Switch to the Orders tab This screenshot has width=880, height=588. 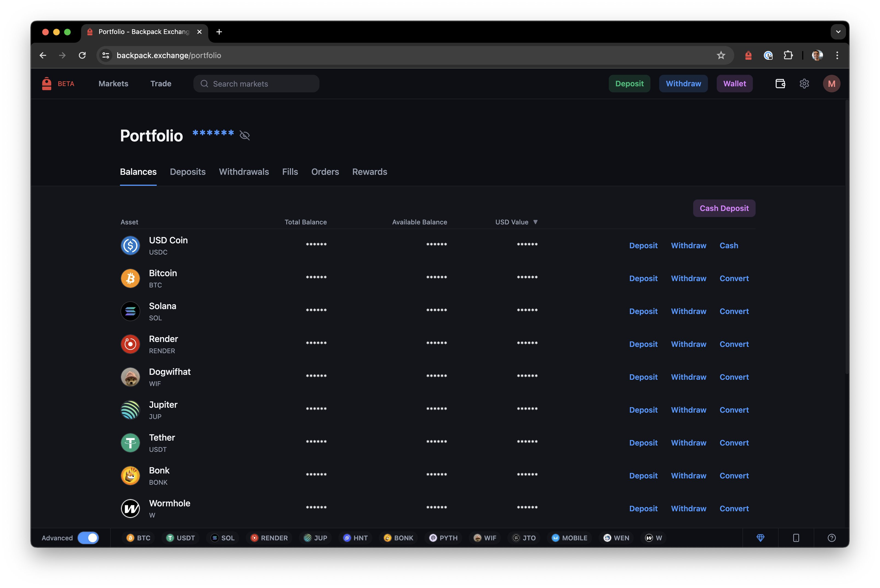click(325, 172)
